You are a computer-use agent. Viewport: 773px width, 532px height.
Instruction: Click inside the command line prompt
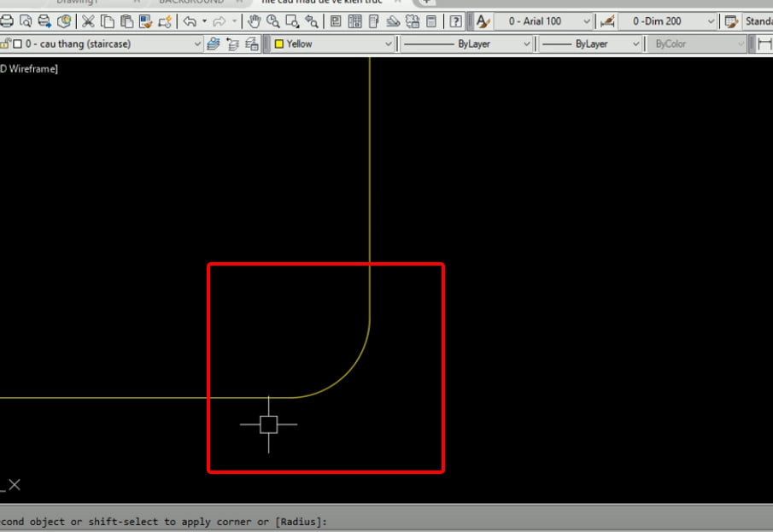386,522
